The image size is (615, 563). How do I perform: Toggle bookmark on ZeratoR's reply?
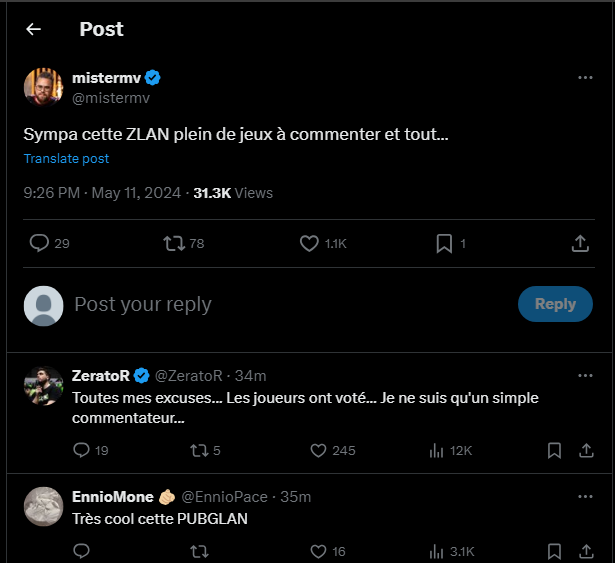coord(554,450)
